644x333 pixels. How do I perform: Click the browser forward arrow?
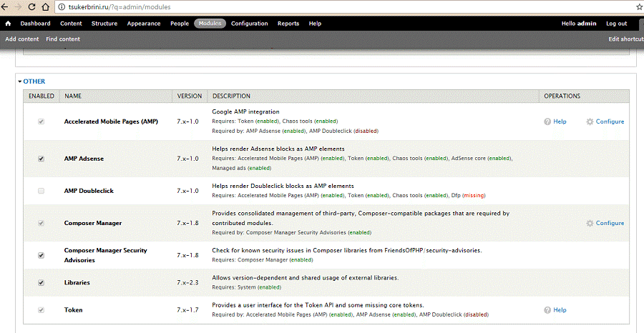18,7
